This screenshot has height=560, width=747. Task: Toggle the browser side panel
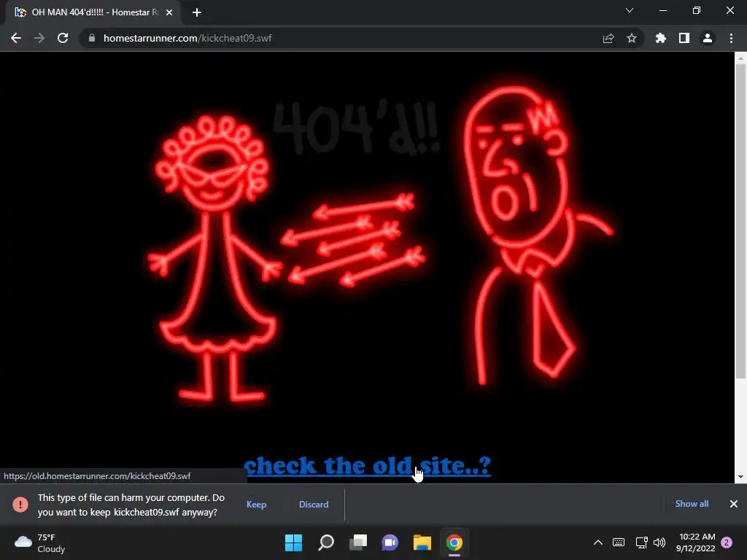tap(684, 38)
